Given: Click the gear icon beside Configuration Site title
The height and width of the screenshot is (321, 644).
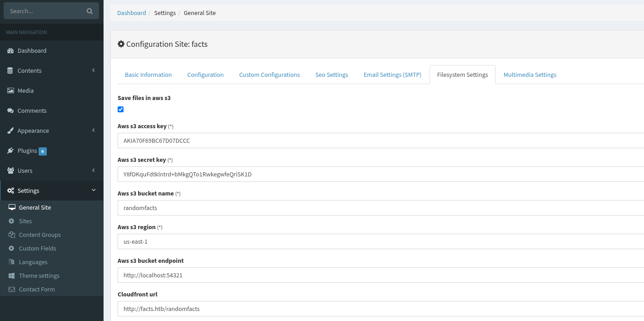Looking at the screenshot, I should tap(121, 44).
